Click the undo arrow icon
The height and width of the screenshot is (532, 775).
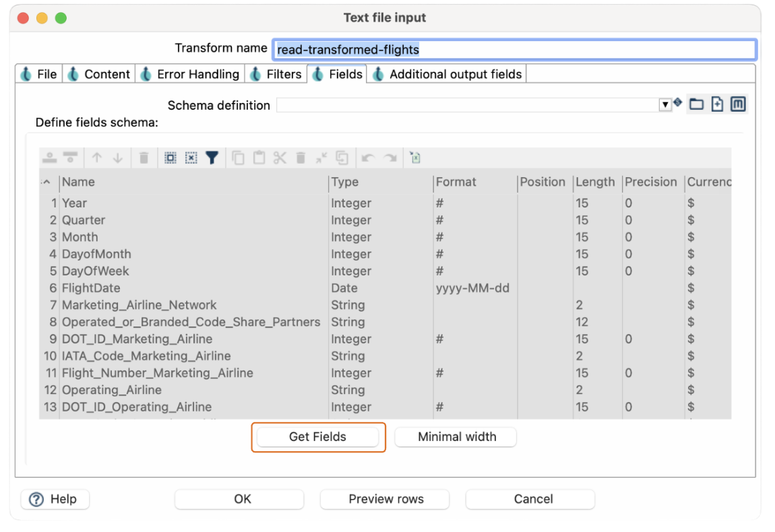368,158
